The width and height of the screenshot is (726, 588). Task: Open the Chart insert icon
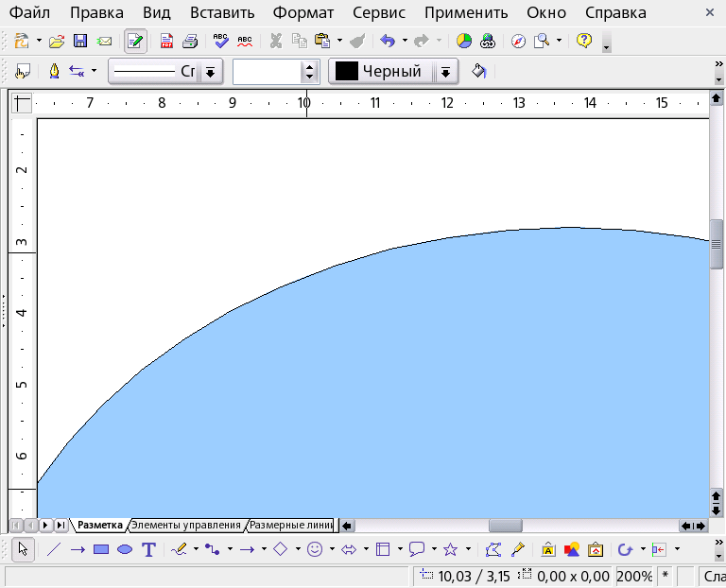pos(464,41)
